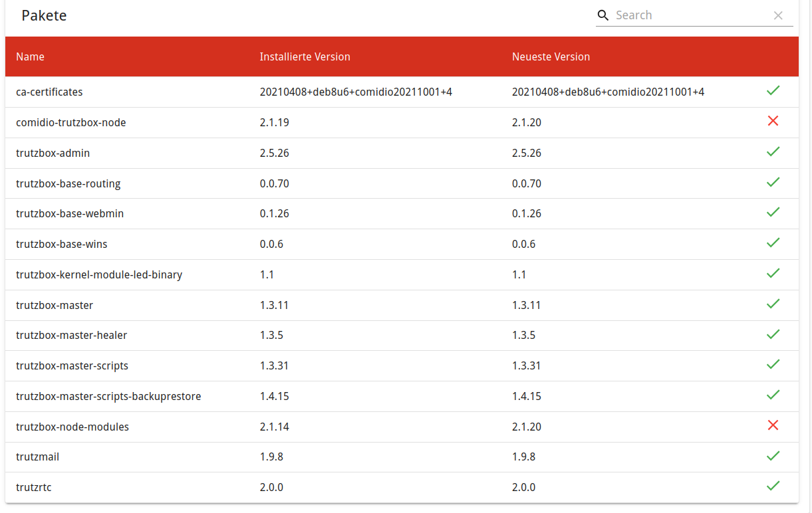Click installed version 2.1.14 of trutzbox-node-modules
The height and width of the screenshot is (513, 812).
tap(274, 427)
